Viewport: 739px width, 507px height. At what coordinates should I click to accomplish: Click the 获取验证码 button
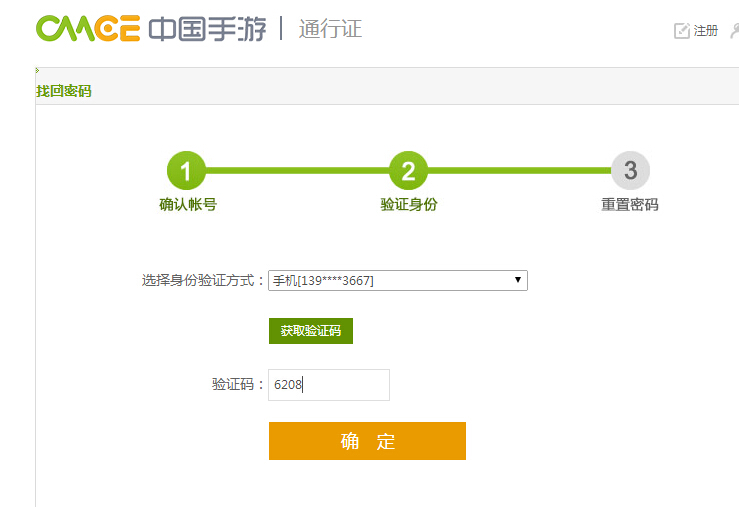click(311, 331)
